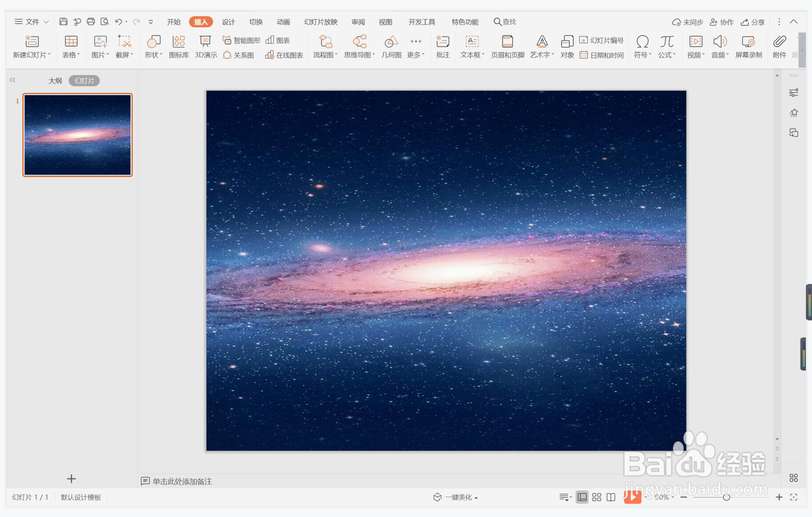Click the Print Preview icon
This screenshot has width=812, height=517.
pos(105,22)
